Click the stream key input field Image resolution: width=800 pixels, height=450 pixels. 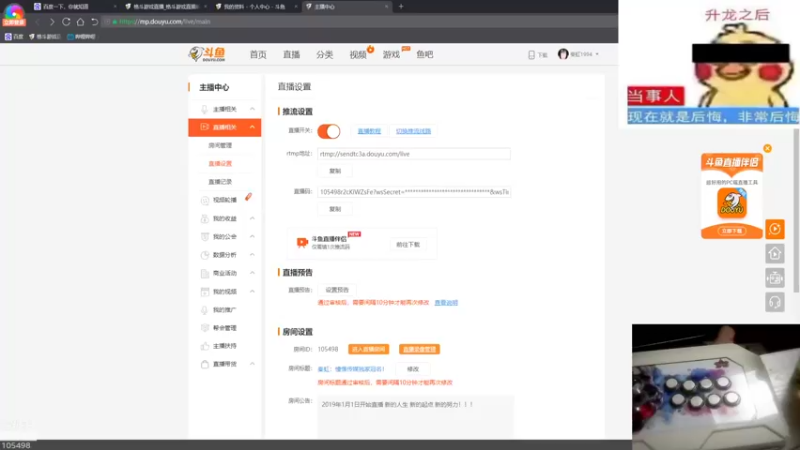414,192
